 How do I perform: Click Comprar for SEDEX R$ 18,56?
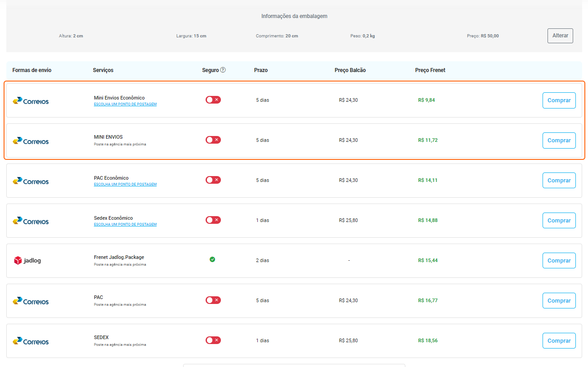559,341
